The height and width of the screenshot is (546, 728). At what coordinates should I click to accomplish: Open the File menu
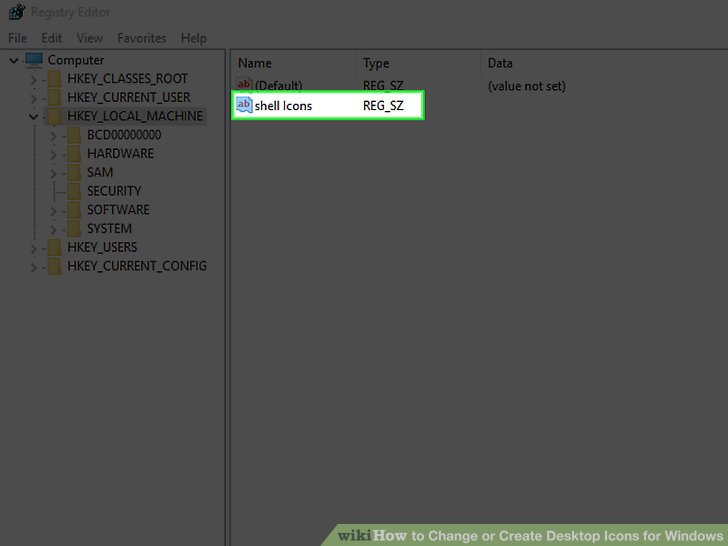pos(18,38)
